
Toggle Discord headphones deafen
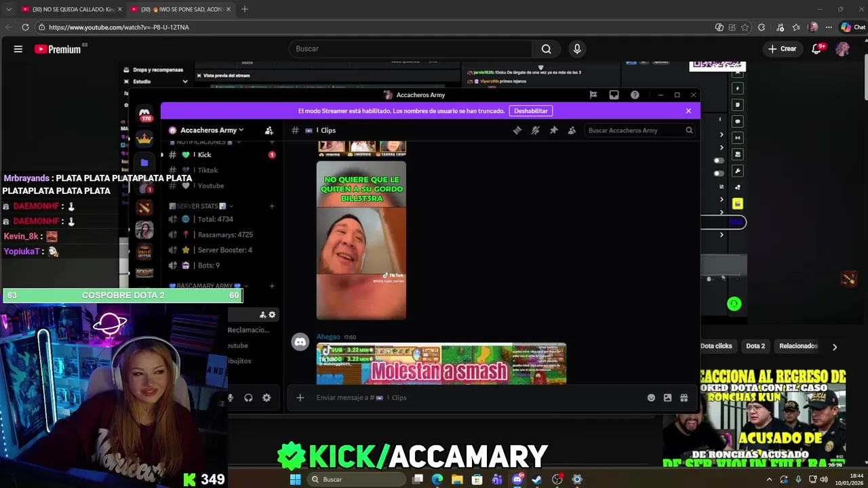pos(248,398)
